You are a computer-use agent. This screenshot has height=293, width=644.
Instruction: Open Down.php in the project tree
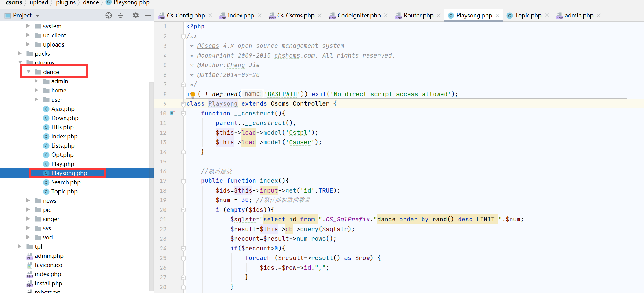[65, 118]
